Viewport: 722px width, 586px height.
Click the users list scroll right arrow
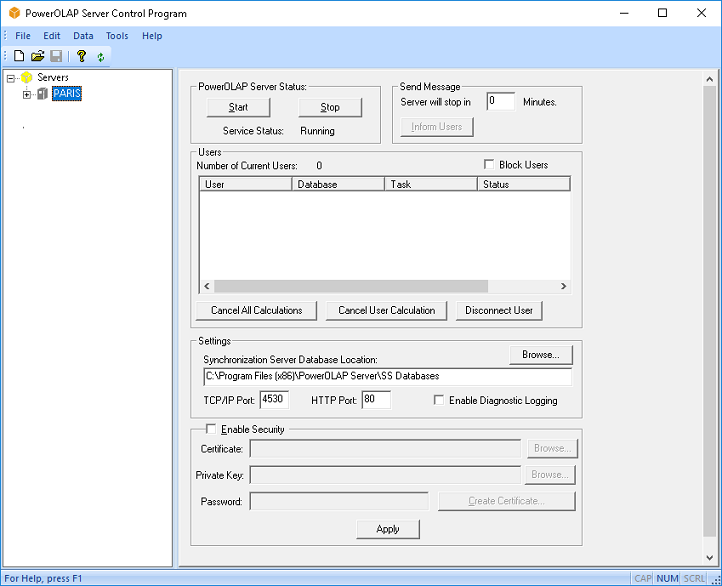click(564, 286)
